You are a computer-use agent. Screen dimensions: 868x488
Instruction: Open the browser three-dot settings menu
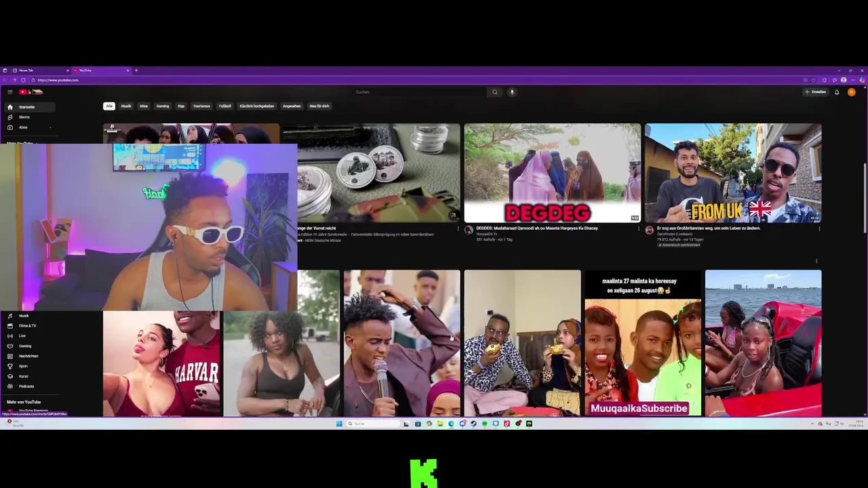point(853,80)
